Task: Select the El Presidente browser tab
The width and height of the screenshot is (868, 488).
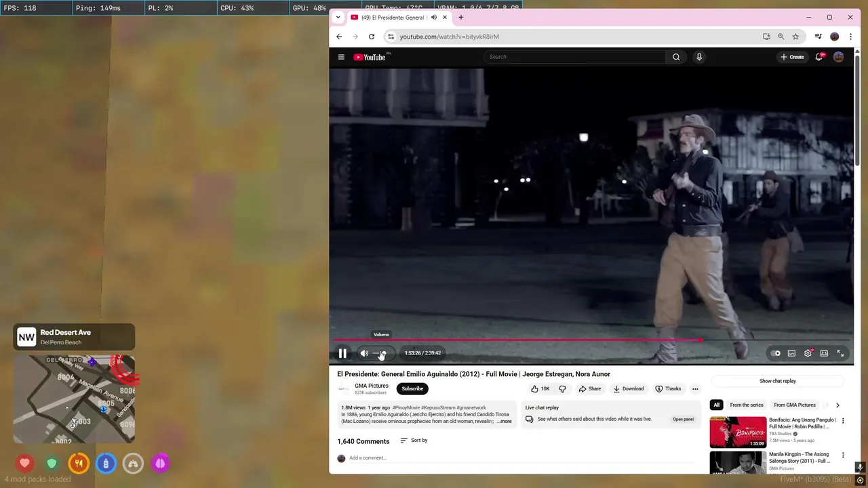Action: pos(399,18)
